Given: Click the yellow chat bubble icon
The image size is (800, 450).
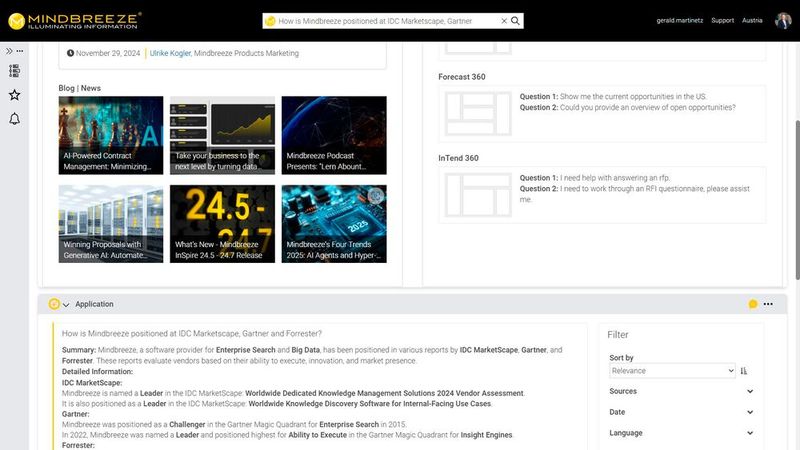Looking at the screenshot, I should pos(753,304).
